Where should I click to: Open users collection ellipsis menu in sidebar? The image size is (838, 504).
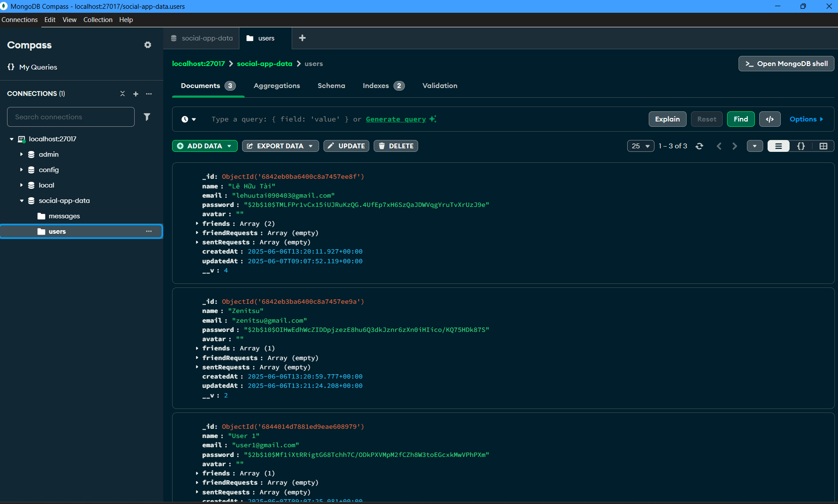(x=149, y=231)
